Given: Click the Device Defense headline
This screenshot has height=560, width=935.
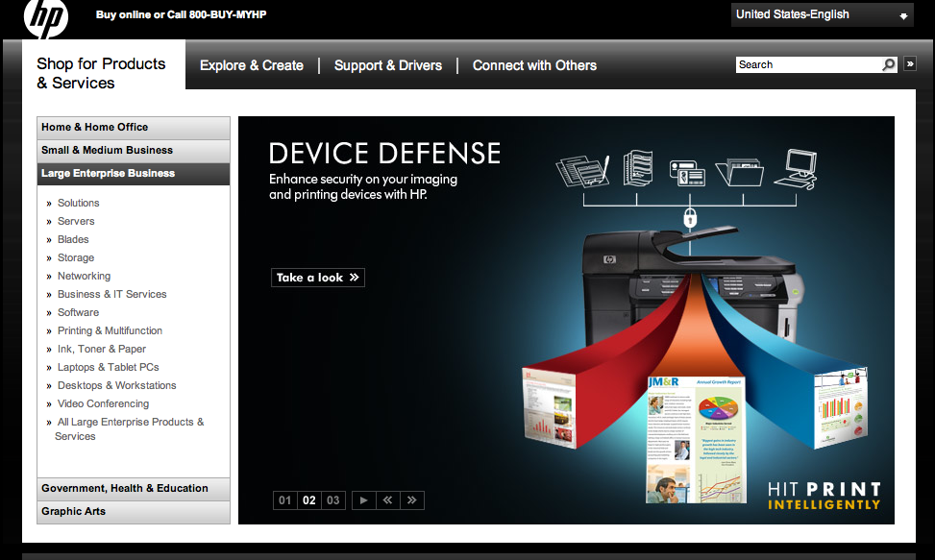Looking at the screenshot, I should click(x=384, y=153).
